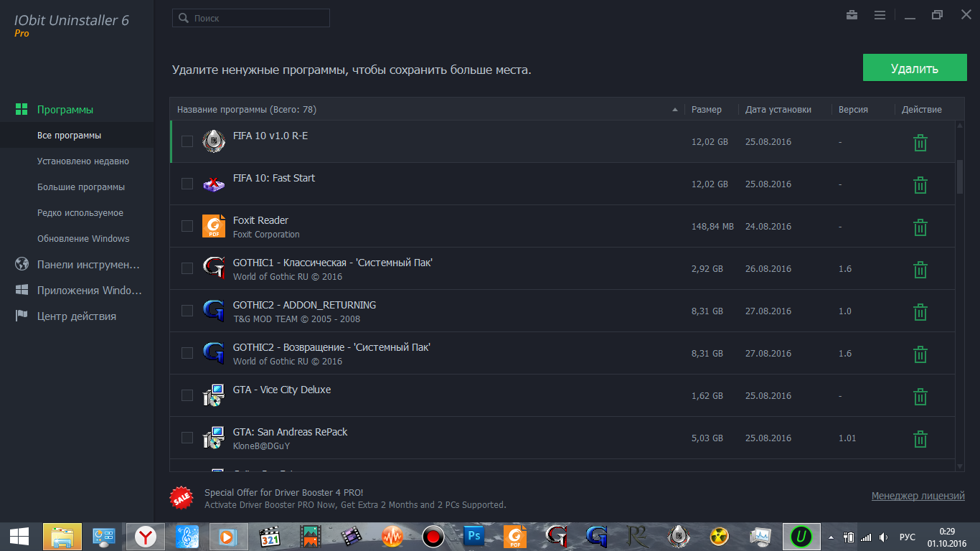The width and height of the screenshot is (980, 551).
Task: Select the 'Foxit Reader' program name
Action: click(260, 220)
